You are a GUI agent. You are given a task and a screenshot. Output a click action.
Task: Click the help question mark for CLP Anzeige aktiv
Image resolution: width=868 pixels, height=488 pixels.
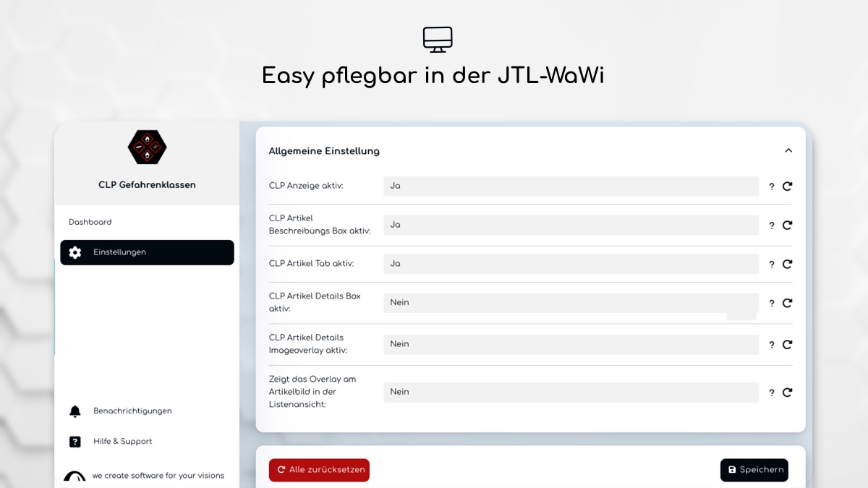[x=772, y=187]
